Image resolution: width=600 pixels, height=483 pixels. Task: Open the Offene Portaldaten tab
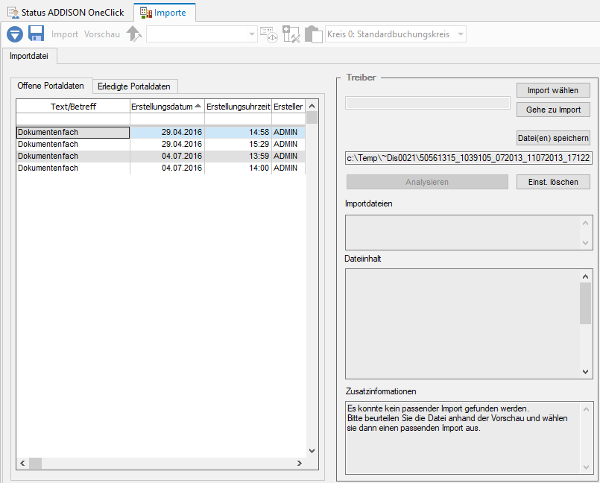tap(51, 86)
